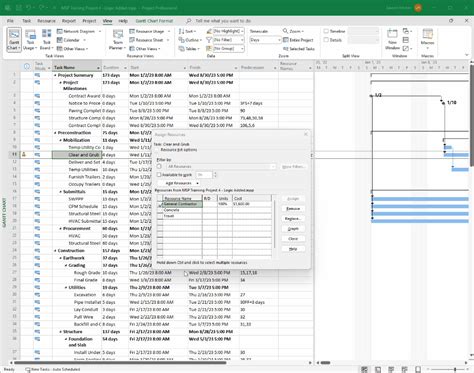This screenshot has width=474, height=373.
Task: Click the Tell me search icon
Action: click(x=188, y=21)
